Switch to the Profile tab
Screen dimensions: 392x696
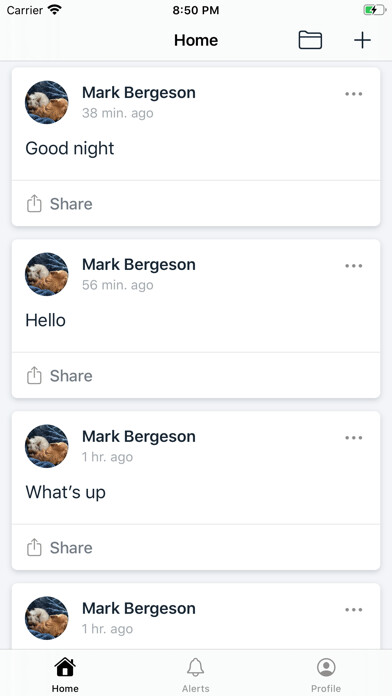pos(326,674)
